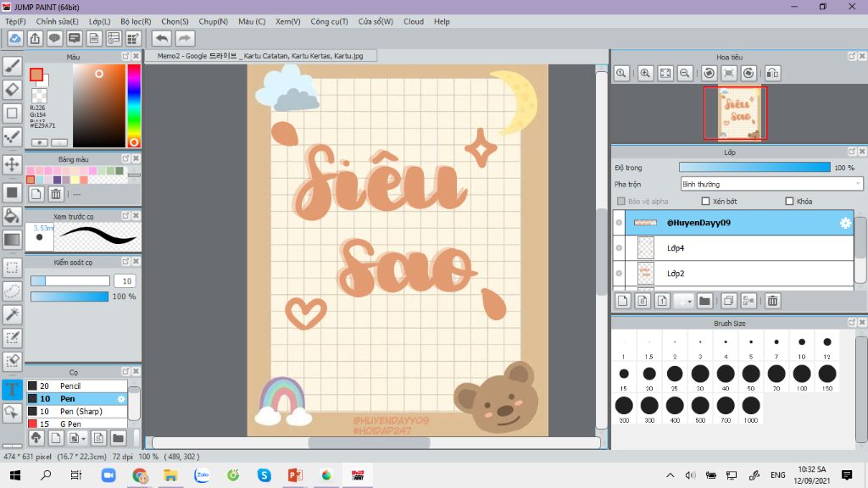Select the Text tool
Image resolution: width=868 pixels, height=488 pixels.
click(12, 389)
